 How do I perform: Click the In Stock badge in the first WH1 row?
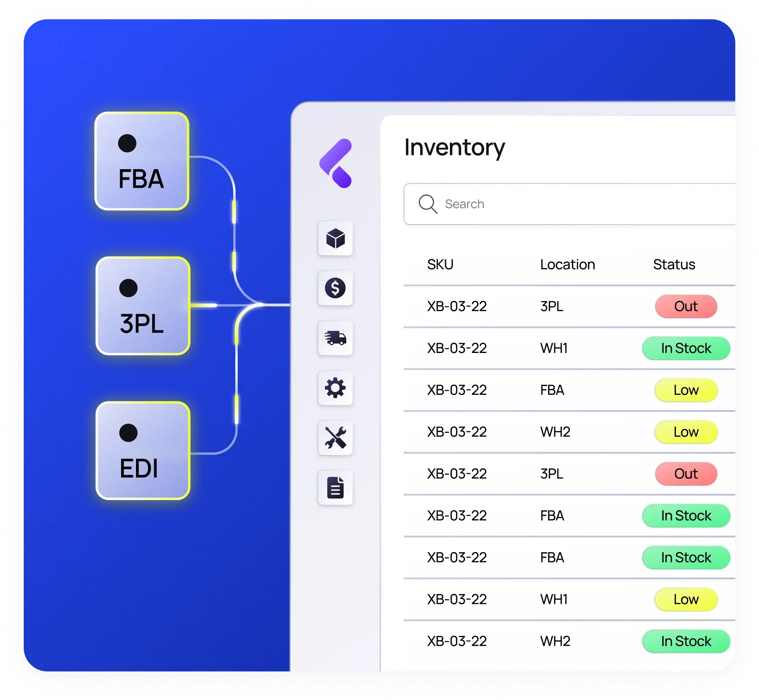[x=686, y=348]
